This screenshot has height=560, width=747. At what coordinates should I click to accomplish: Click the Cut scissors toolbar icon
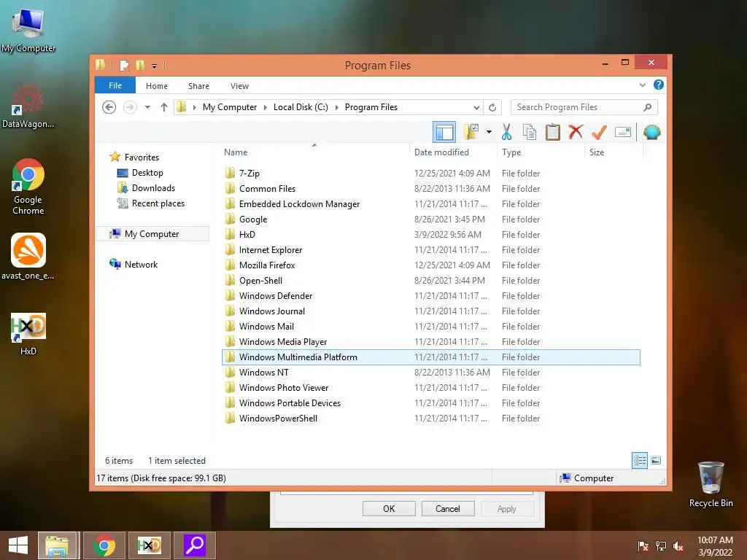[506, 132]
